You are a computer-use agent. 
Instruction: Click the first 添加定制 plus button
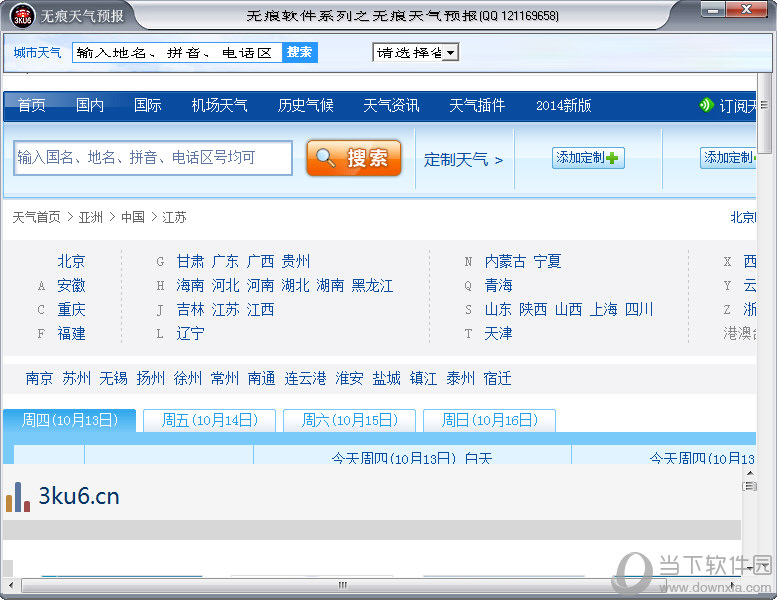(588, 158)
